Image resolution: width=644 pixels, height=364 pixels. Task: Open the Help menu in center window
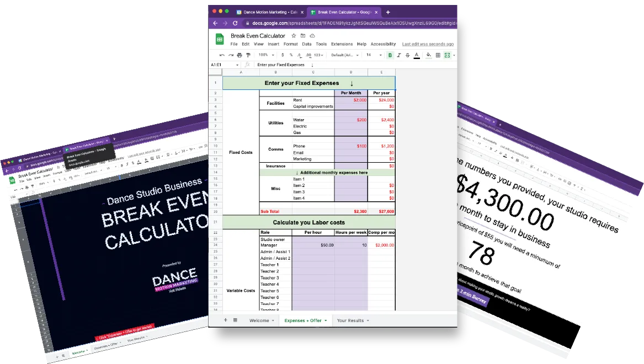coord(362,44)
